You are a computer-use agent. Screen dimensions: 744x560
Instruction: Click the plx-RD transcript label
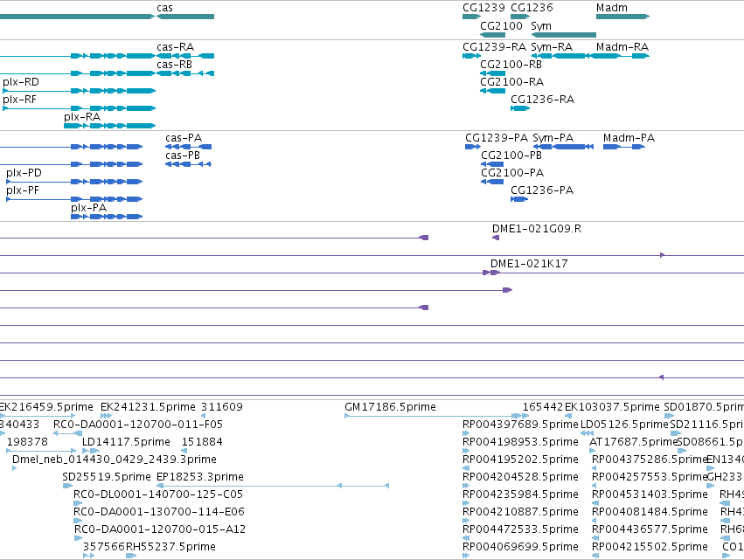[21, 82]
